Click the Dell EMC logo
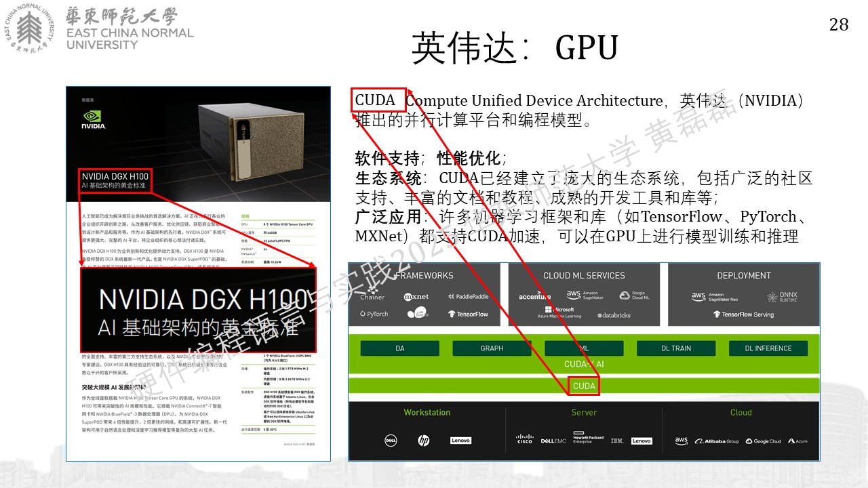This screenshot has height=488, width=868. pos(553,441)
